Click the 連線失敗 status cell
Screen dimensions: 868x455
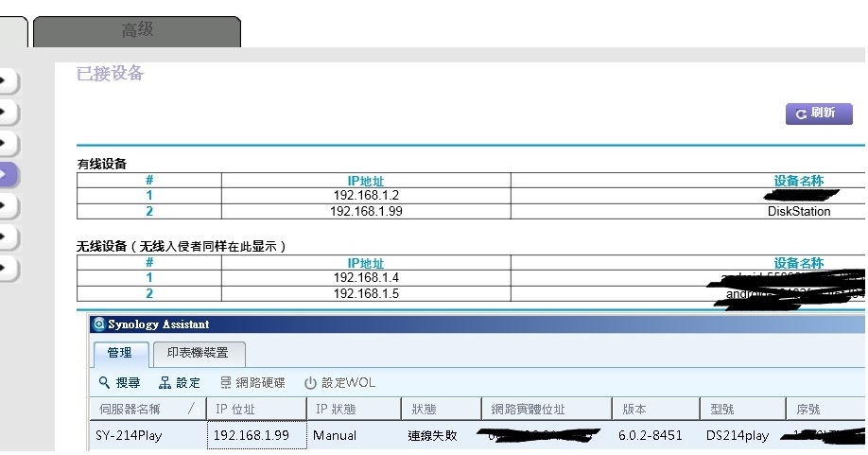point(432,436)
